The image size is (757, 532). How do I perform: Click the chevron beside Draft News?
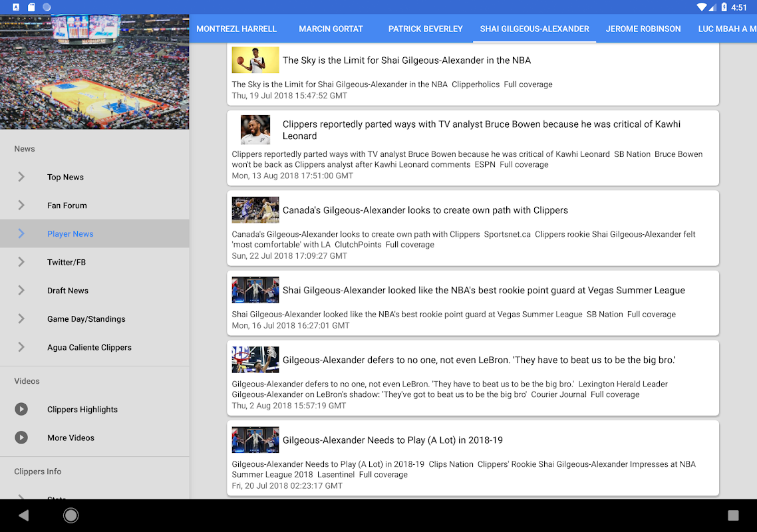point(21,290)
